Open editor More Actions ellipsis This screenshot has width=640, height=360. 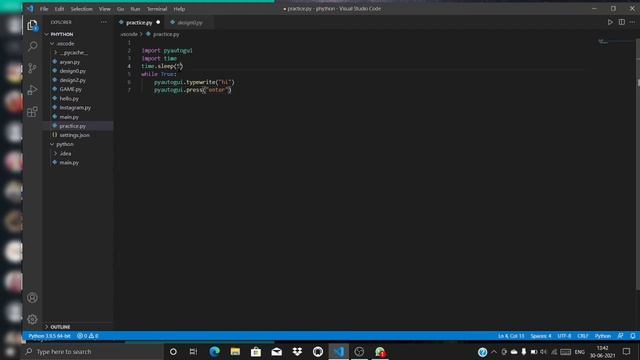[632, 22]
